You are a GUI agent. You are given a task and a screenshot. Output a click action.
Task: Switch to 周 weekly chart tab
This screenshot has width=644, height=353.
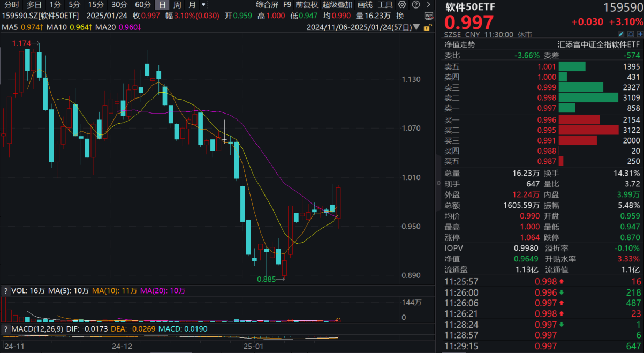pos(177,5)
